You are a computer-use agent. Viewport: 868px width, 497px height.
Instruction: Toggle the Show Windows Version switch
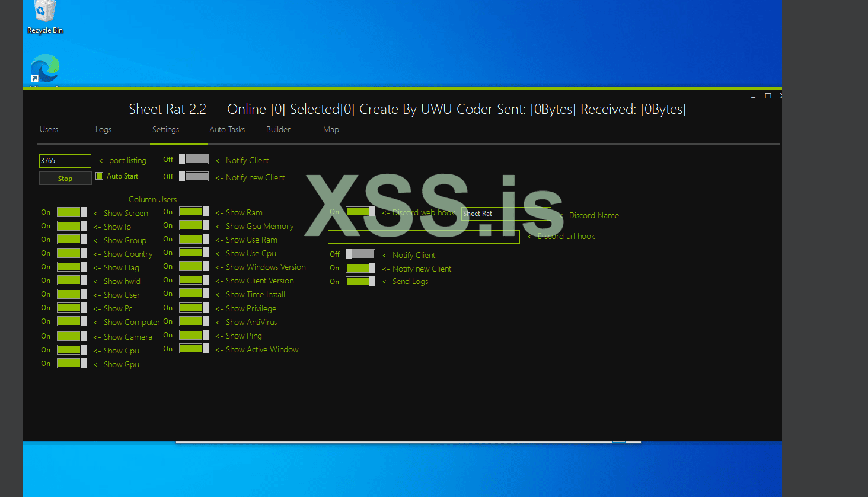[x=194, y=266]
